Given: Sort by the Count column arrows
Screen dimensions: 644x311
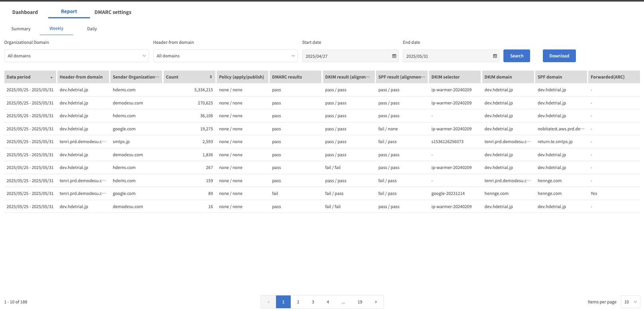Looking at the screenshot, I should 211,77.
